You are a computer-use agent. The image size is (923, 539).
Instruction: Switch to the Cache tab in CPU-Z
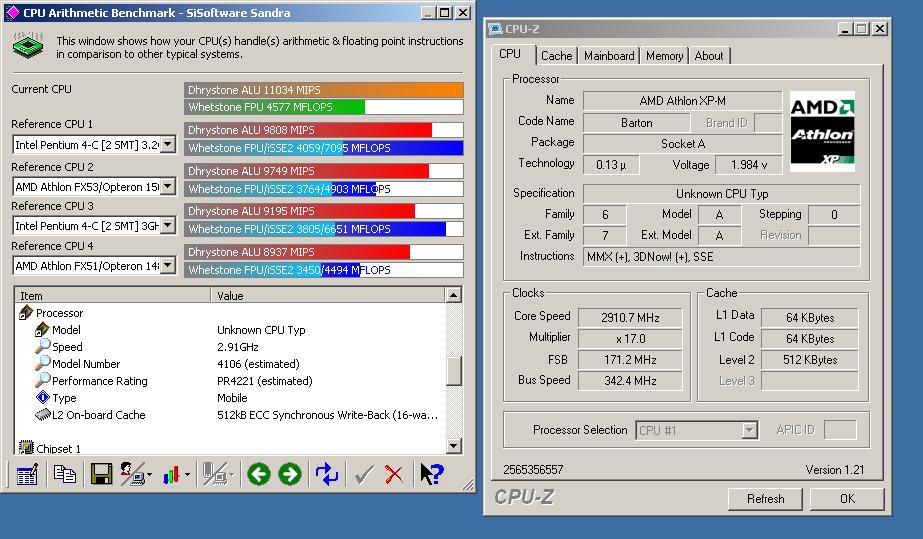[x=556, y=56]
